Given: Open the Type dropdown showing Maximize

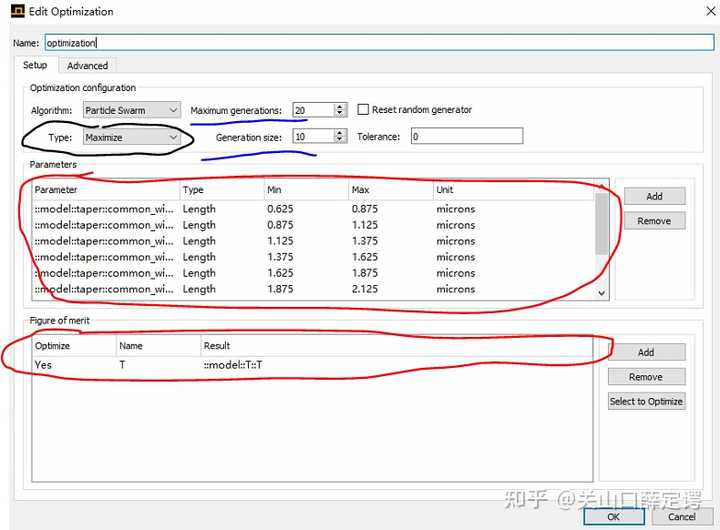Looking at the screenshot, I should pos(132,137).
